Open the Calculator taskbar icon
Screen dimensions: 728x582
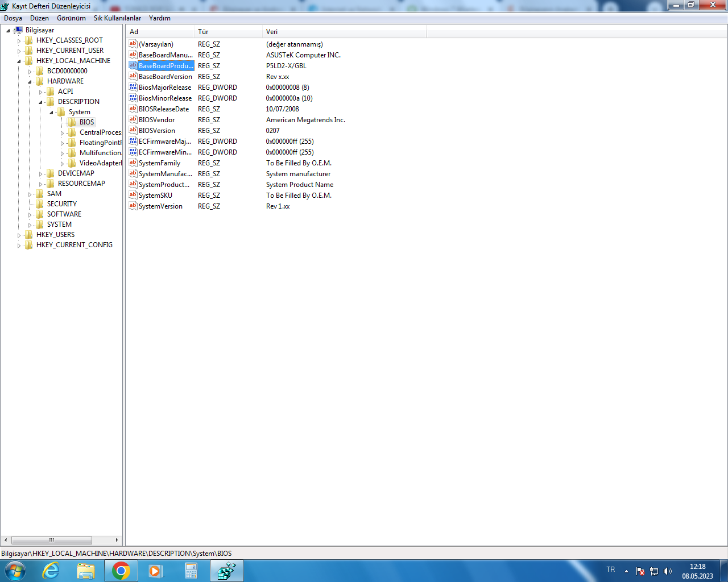[191, 571]
